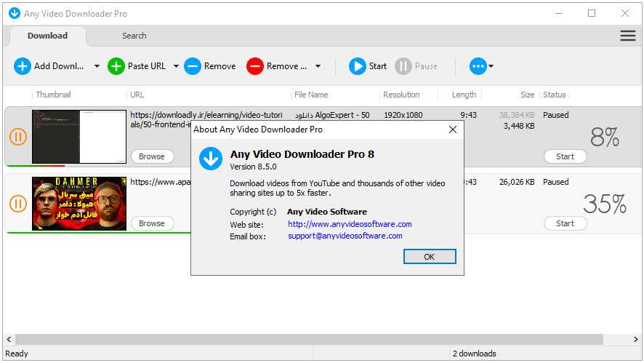Click Paused status of the DAHMER row
The width and height of the screenshot is (644, 363).
556,182
